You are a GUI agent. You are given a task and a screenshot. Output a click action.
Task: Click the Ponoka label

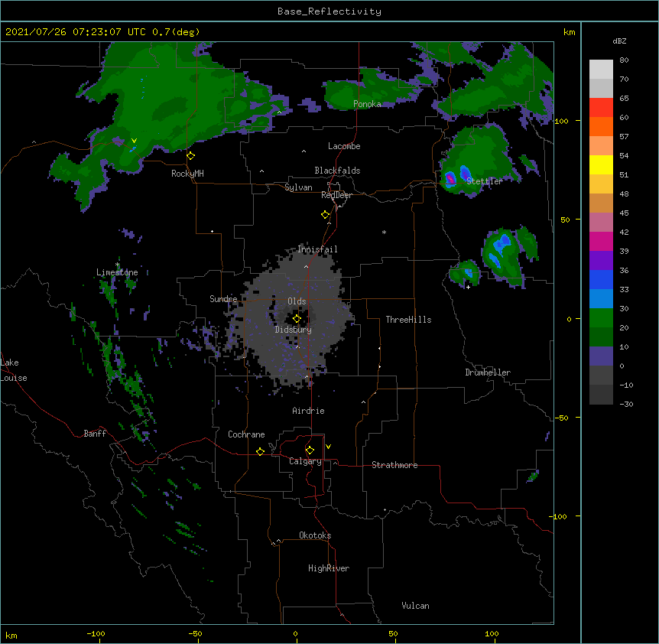point(367,104)
